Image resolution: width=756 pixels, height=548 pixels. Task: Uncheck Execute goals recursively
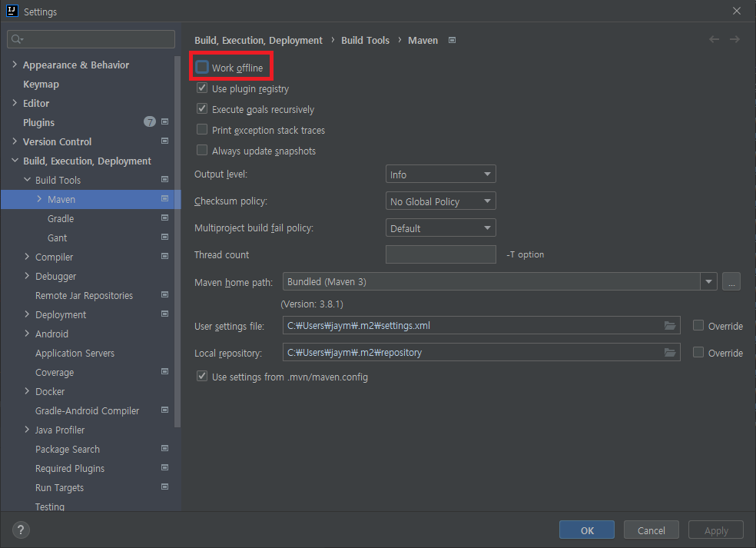pyautogui.click(x=202, y=109)
